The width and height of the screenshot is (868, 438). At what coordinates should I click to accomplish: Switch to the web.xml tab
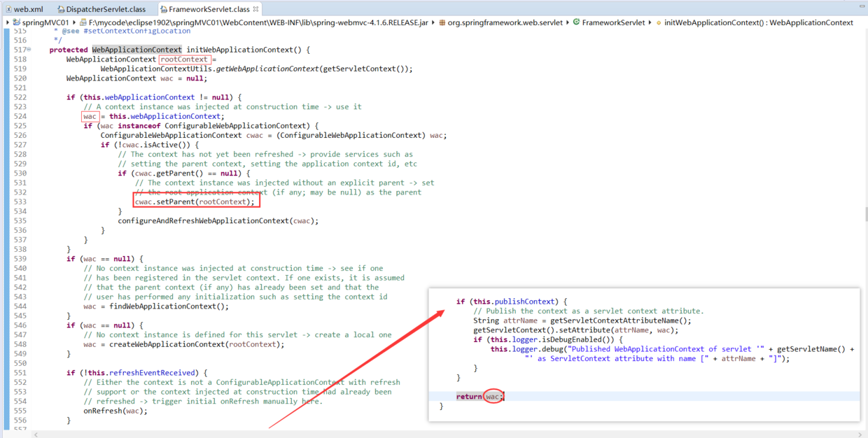28,8
